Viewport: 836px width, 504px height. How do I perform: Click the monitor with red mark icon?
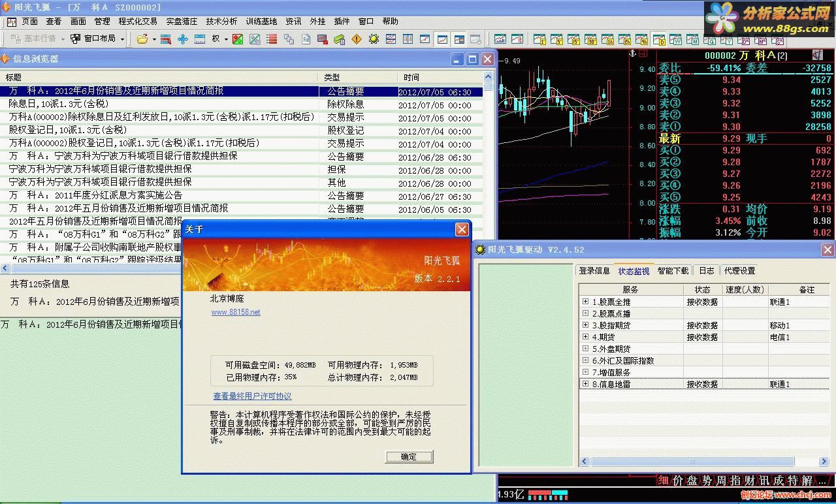[x=323, y=39]
